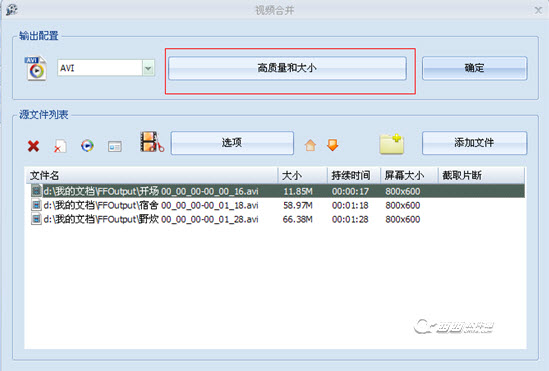Click the 66.38M size cell
549x371 pixels.
(298, 219)
